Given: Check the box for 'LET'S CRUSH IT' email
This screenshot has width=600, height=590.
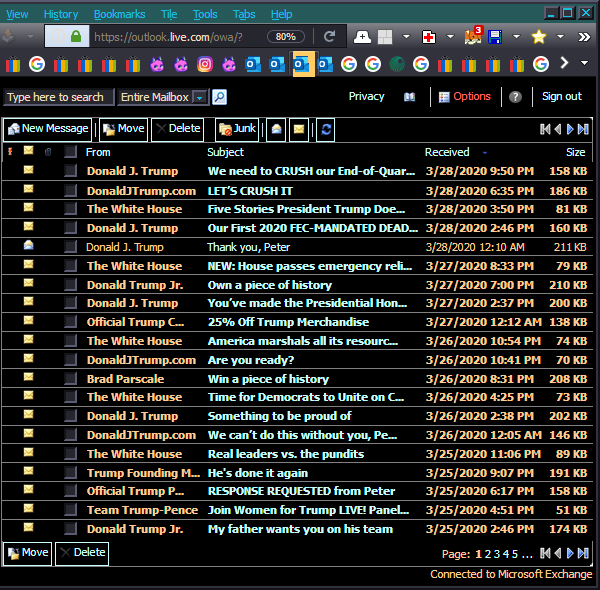Looking at the screenshot, I should coord(70,190).
